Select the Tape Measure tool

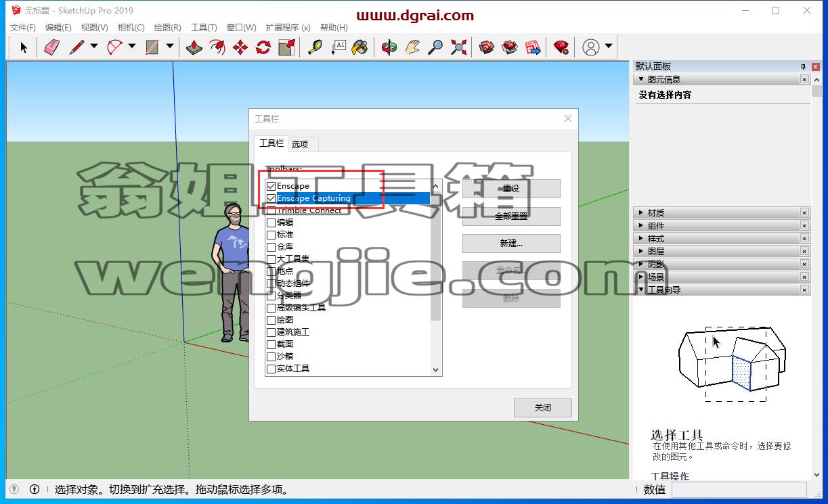click(x=315, y=47)
